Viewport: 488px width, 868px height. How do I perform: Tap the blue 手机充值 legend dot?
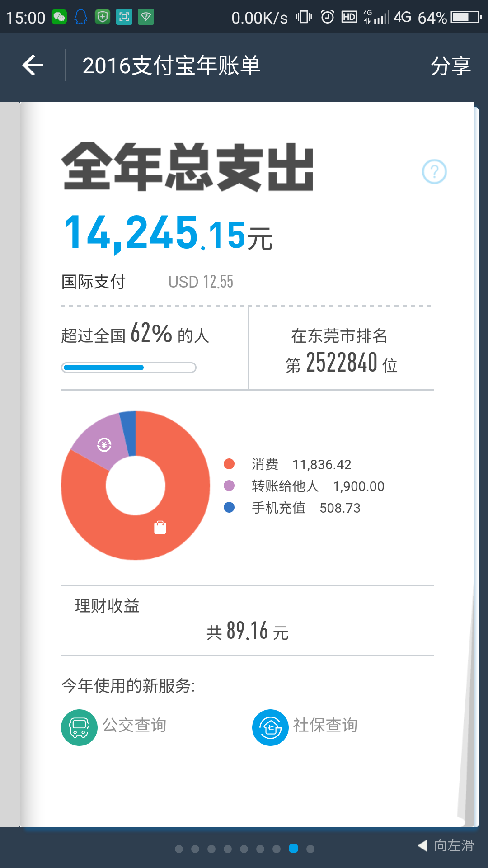point(229,507)
